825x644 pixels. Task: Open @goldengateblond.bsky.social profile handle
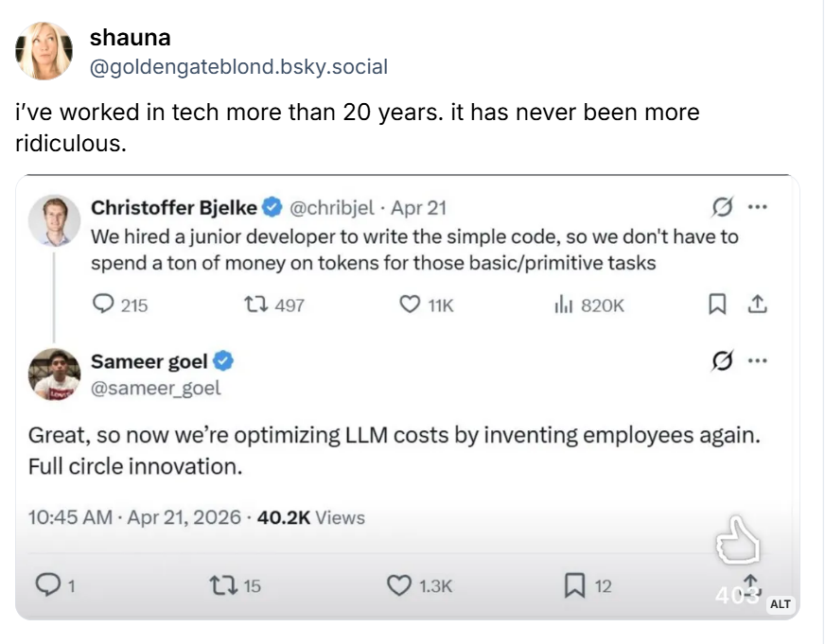(238, 67)
